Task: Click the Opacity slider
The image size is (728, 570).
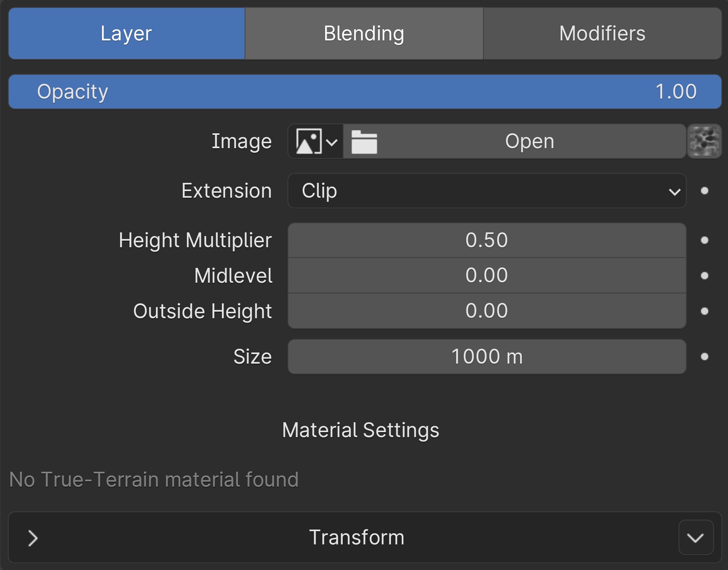Action: pyautogui.click(x=365, y=92)
